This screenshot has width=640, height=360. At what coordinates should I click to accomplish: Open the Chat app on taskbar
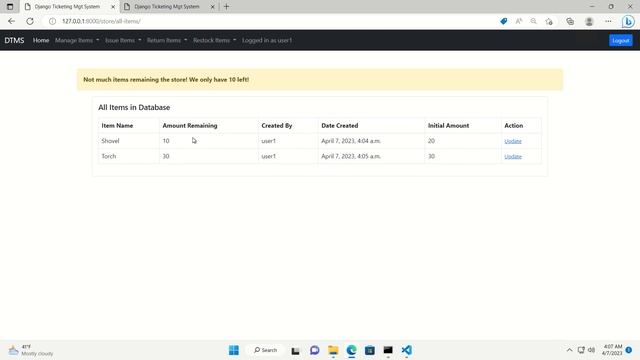pyautogui.click(x=314, y=350)
